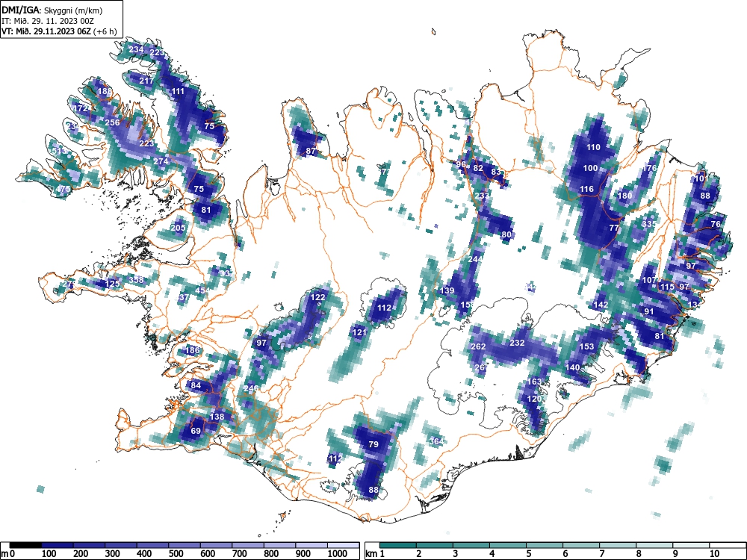Image resolution: width=747 pixels, height=560 pixels.
Task: Click the map value '232' on the glacier
Action: tap(518, 343)
